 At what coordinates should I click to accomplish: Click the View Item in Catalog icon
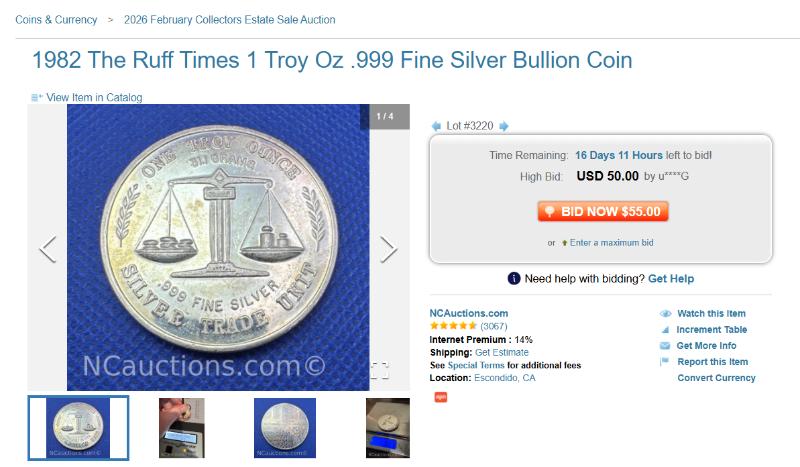tap(37, 97)
